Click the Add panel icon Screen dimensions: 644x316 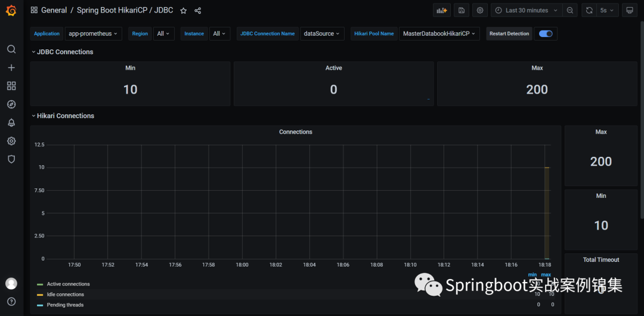pos(442,10)
